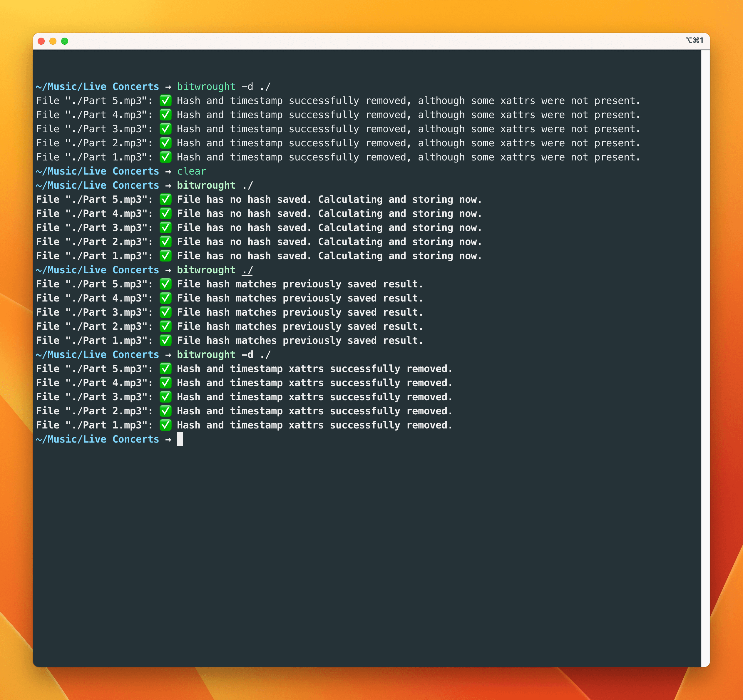
Task: Click the checkmark on Part 3.mp3 'no hash saved' line
Action: [x=165, y=227]
